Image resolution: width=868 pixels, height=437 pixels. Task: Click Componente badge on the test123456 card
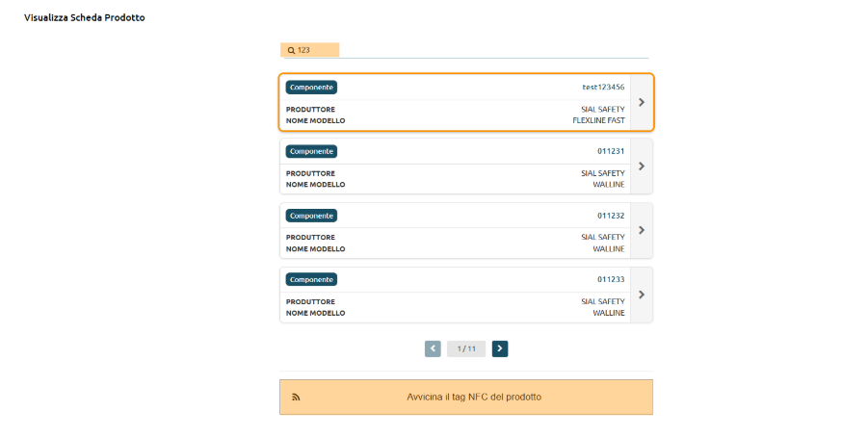(x=312, y=88)
